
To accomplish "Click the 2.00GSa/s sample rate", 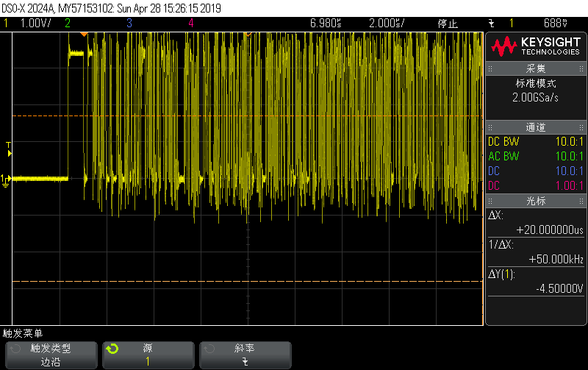I will (x=536, y=98).
